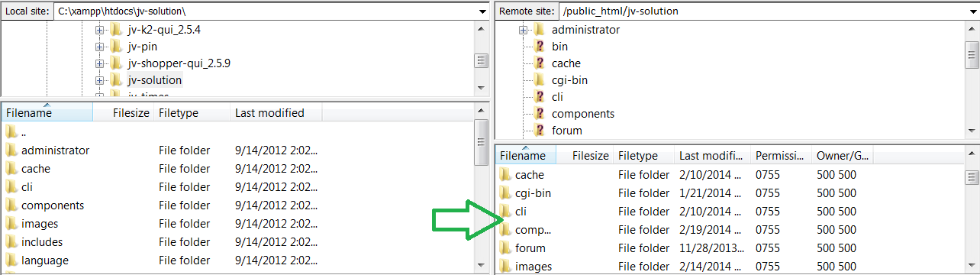Screen dimensions: 980x275
Task: Expand the jv-pin tree node
Action: [x=99, y=47]
